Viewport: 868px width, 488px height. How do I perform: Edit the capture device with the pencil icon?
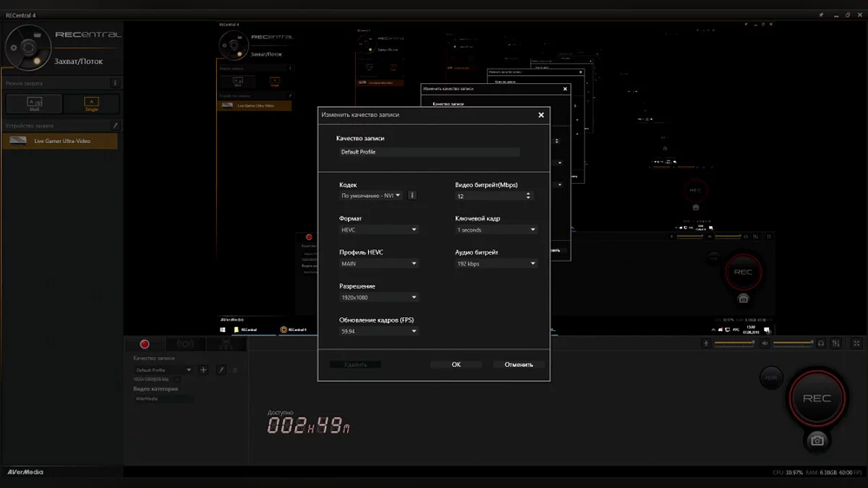pos(114,125)
